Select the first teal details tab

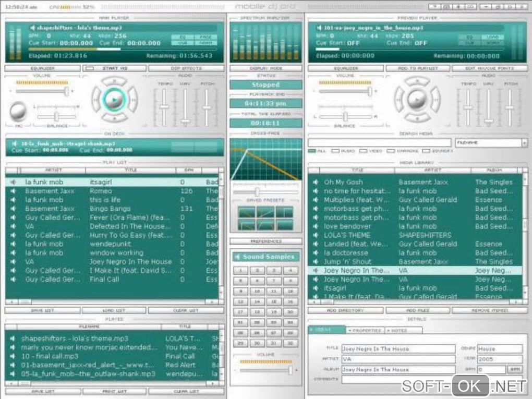[326, 330]
